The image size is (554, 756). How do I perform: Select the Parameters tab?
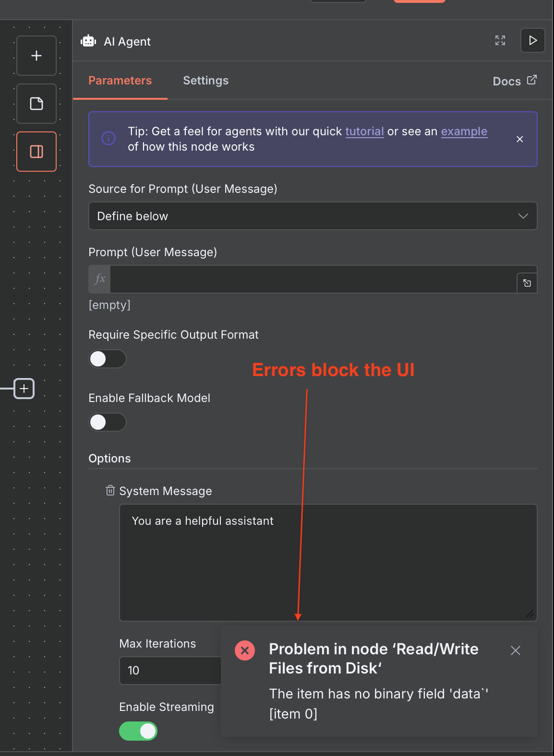(120, 81)
